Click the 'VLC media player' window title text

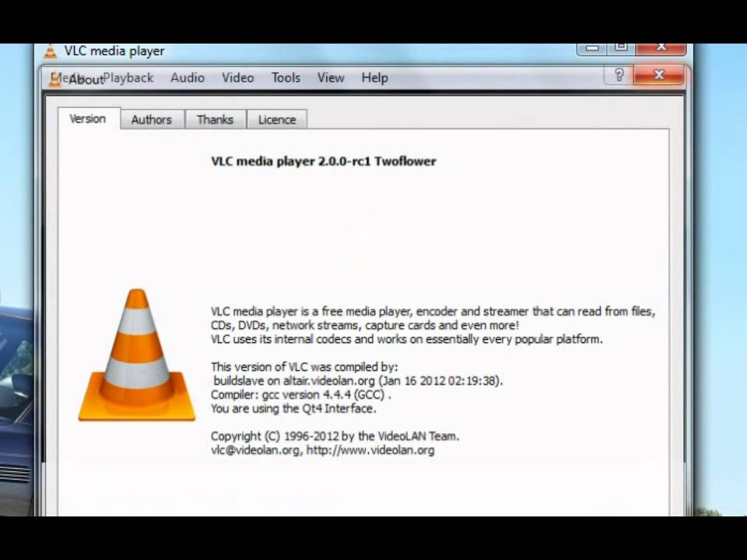point(114,51)
